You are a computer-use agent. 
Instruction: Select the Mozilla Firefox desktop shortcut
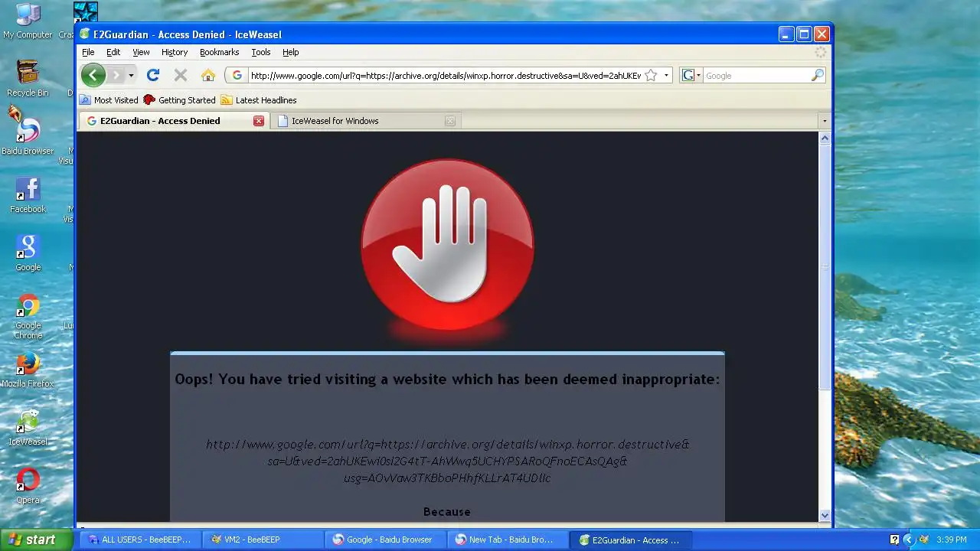click(28, 370)
